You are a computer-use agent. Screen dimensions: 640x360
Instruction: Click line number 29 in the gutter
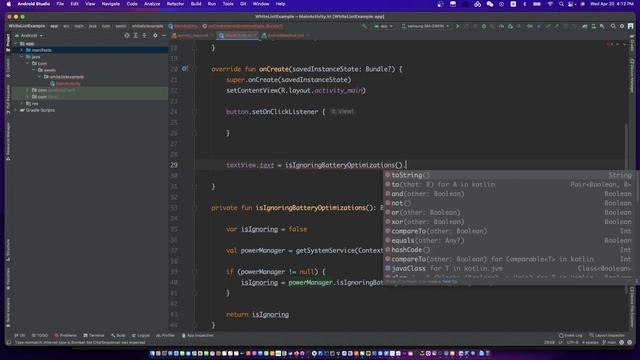(x=174, y=165)
